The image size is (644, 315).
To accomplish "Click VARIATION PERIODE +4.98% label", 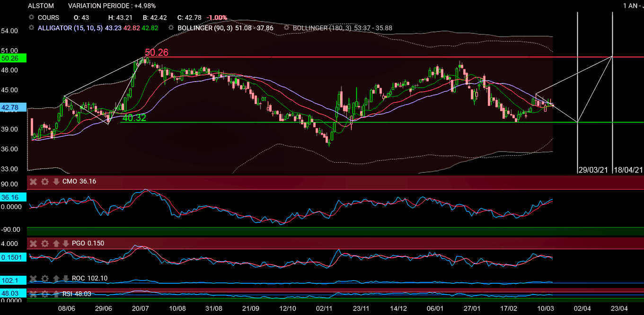I will coord(112,6).
